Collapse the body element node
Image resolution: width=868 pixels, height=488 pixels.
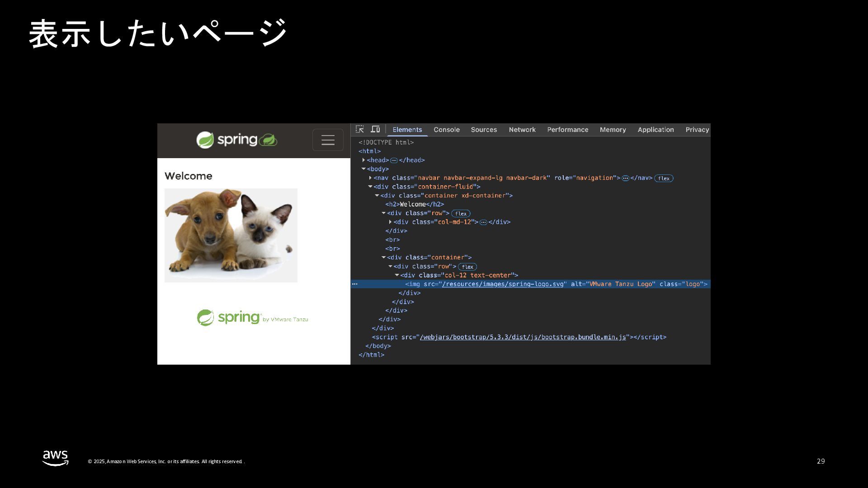(x=363, y=169)
